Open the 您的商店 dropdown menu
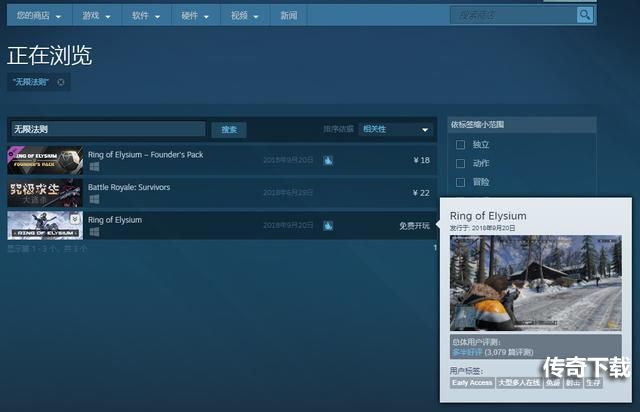 39,16
